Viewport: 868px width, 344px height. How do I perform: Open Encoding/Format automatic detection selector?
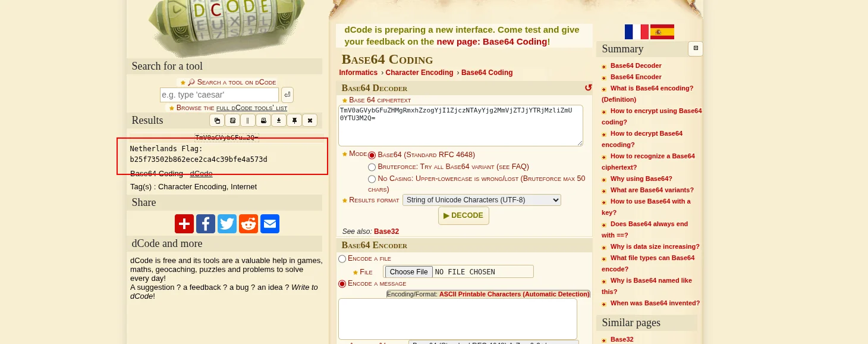(488, 294)
